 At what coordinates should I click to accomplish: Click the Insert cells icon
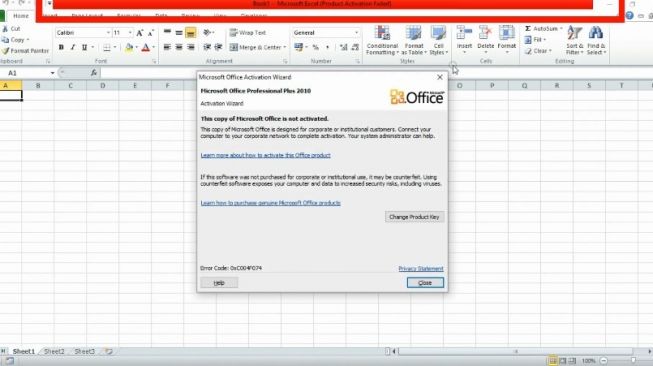[x=464, y=33]
